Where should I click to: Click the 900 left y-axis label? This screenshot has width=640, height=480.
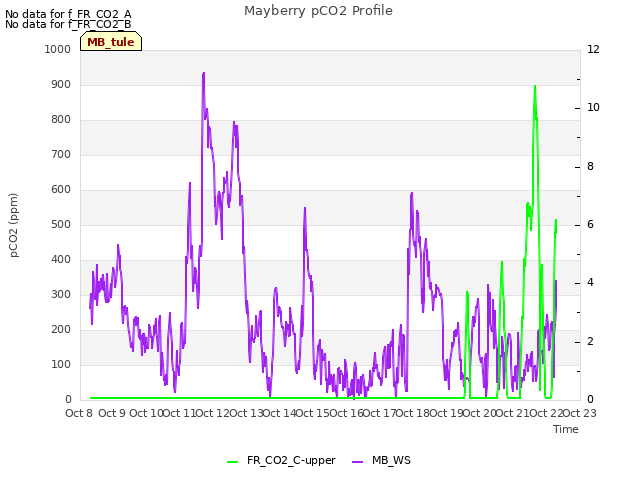click(61, 84)
